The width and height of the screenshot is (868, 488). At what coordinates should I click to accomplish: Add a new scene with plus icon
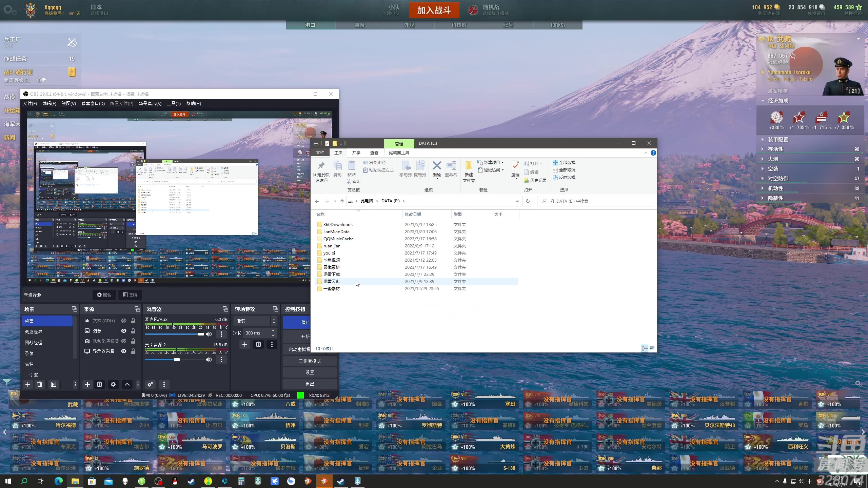[x=28, y=384]
